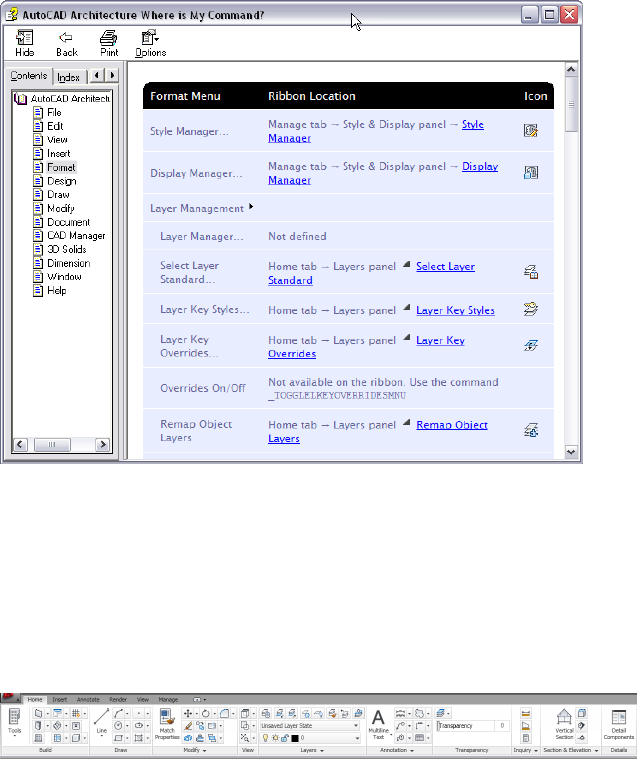The image size is (637, 759).
Task: Select the Line tool in the Draw panel
Action: tap(101, 720)
